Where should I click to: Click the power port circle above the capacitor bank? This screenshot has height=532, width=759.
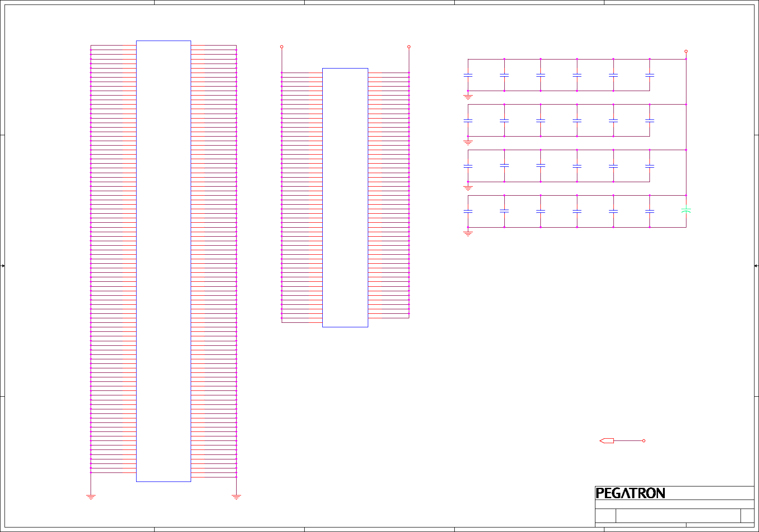point(686,51)
